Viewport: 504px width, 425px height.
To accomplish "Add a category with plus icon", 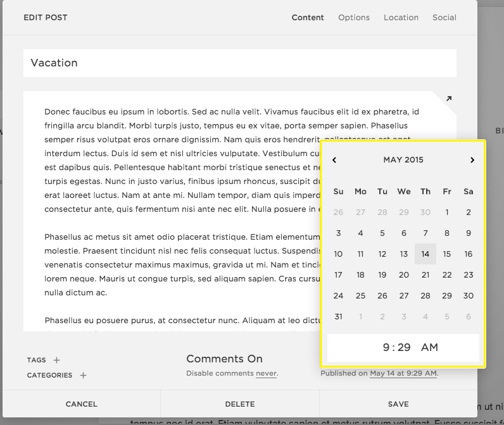I will [83, 375].
